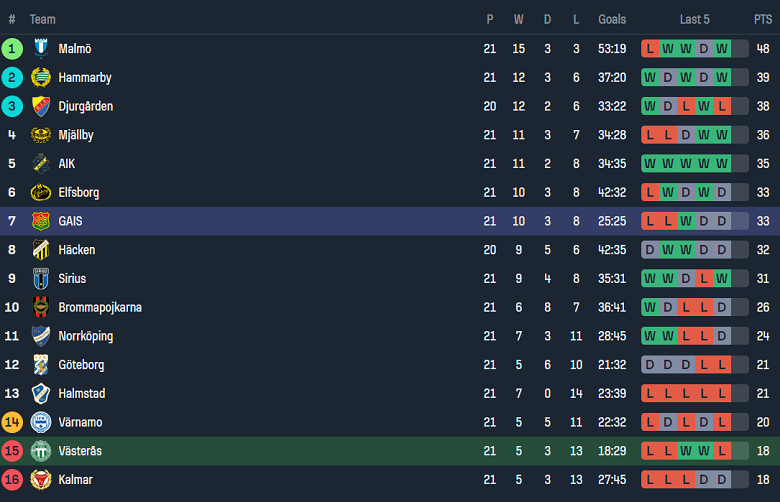Image resolution: width=780 pixels, height=502 pixels.
Task: Open the GAIS club crest icon
Action: point(41,221)
